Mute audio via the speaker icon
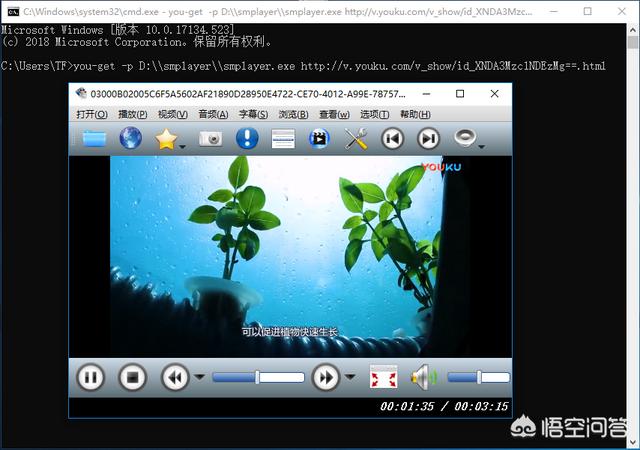Image resolution: width=640 pixels, height=450 pixels. tap(423, 377)
